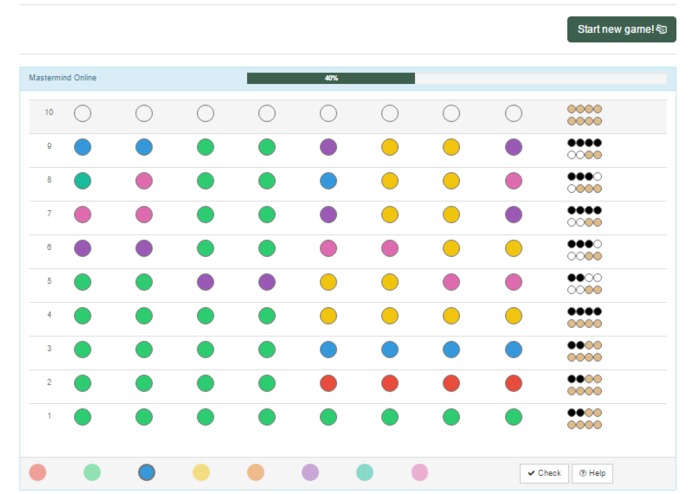Pick the teal palette color
Screen dimensions: 695x494
pyautogui.click(x=365, y=472)
